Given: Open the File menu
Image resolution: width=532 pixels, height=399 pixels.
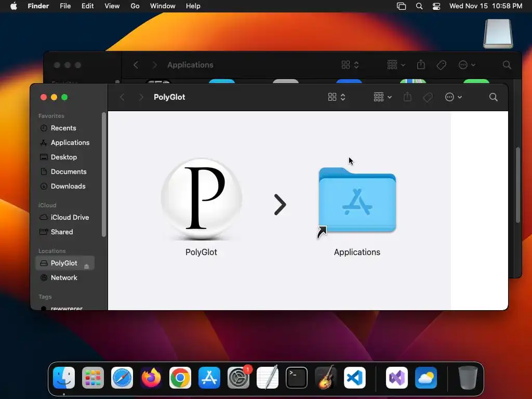Looking at the screenshot, I should coord(65,6).
